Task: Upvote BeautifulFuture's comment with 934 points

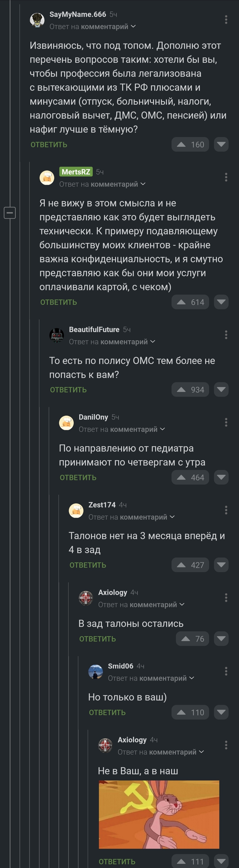Action: point(181,389)
